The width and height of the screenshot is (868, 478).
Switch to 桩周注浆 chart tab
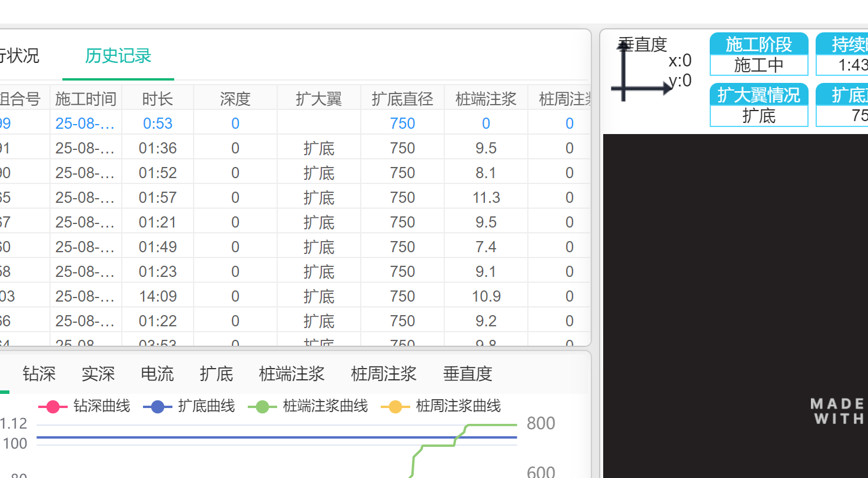click(384, 374)
